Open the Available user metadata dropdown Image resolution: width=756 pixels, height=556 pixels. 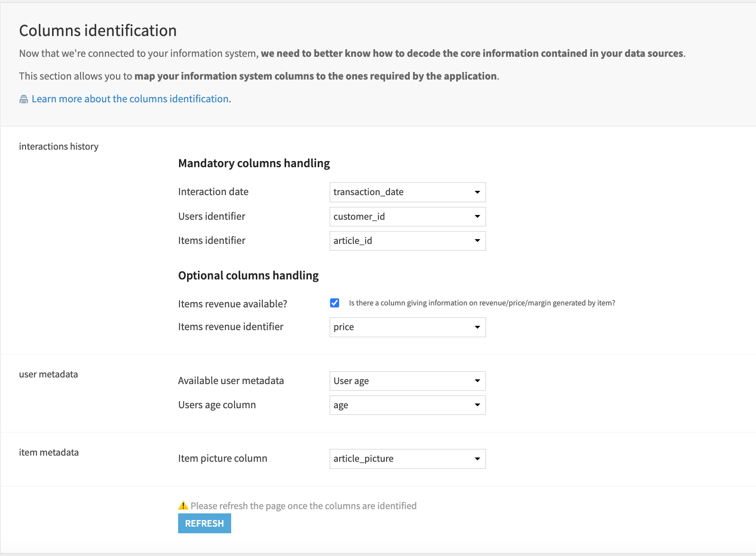point(407,381)
